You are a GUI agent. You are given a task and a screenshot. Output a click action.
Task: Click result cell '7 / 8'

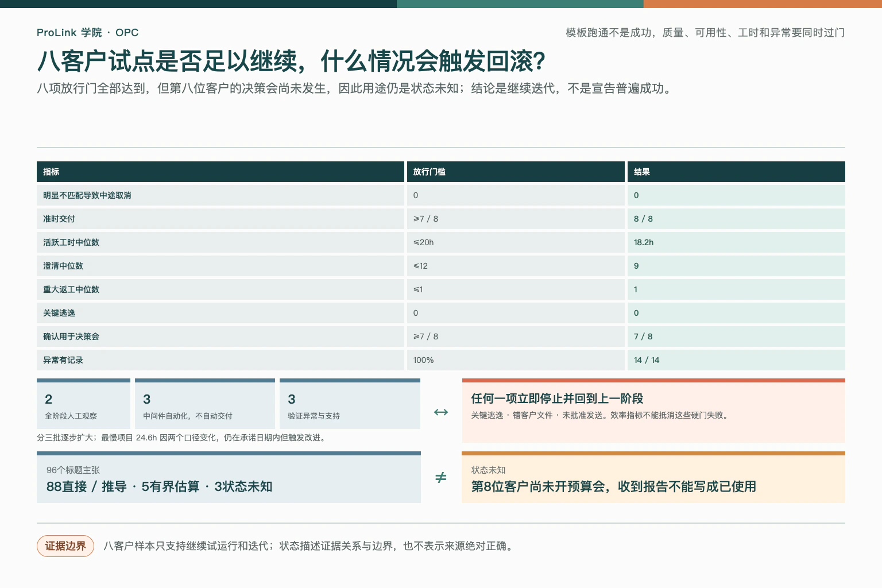(x=736, y=336)
